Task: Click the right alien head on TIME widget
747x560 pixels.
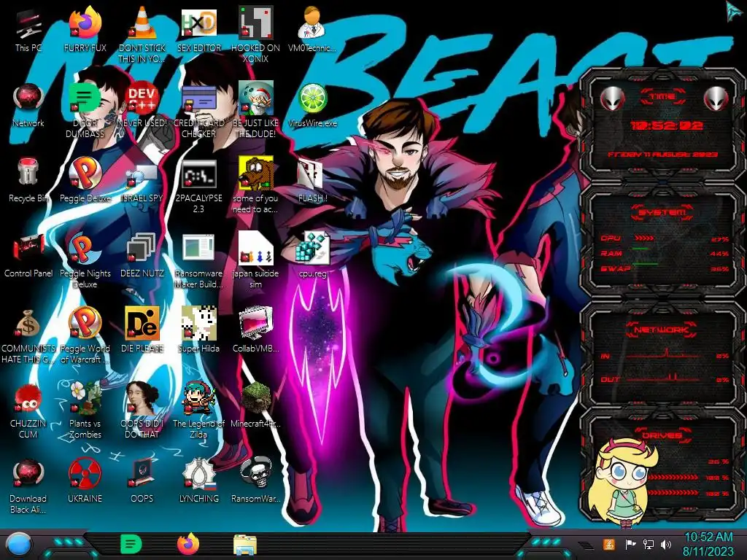Action: point(716,98)
